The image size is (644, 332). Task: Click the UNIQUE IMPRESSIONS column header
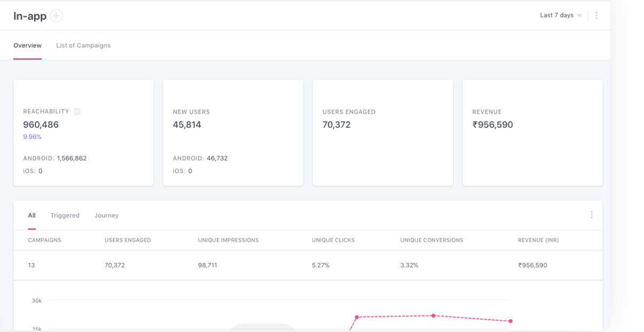(228, 241)
